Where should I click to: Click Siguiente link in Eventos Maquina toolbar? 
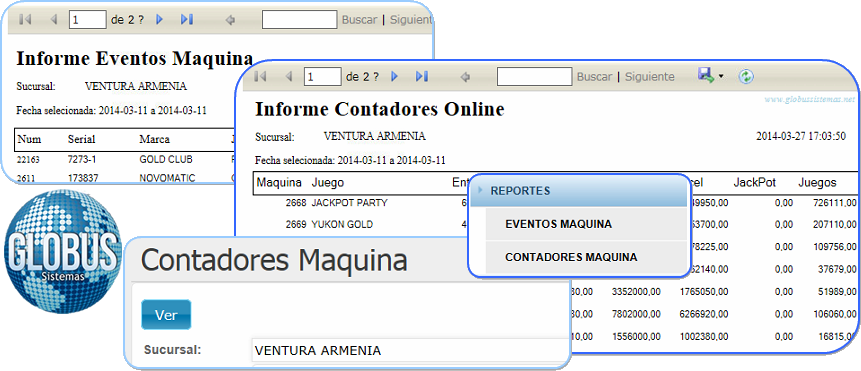[x=411, y=20]
